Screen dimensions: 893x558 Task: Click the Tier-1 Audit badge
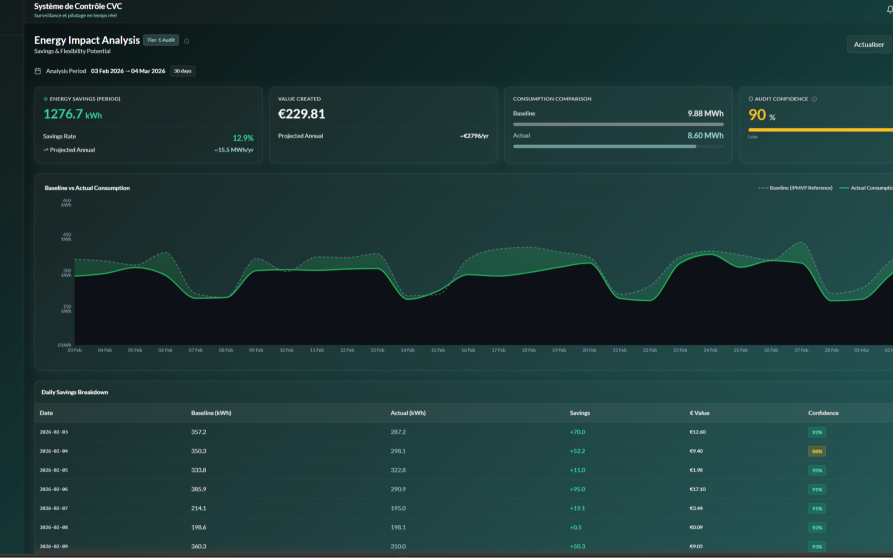click(x=161, y=40)
